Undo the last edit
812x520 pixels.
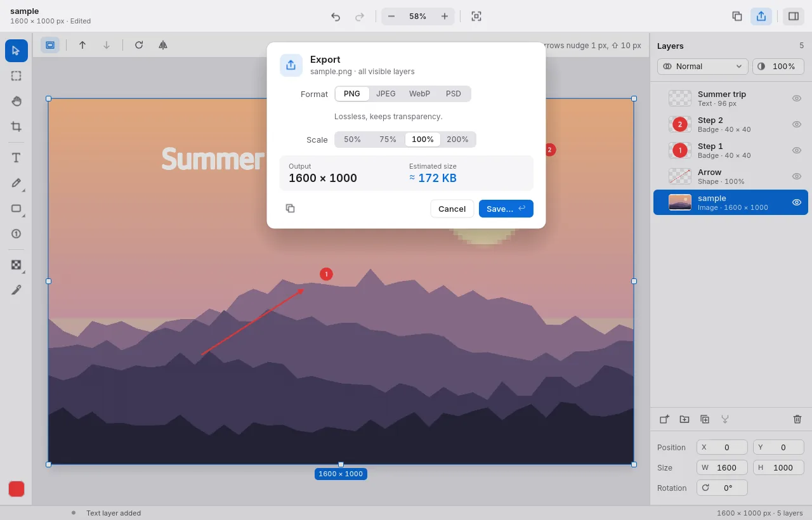(336, 16)
